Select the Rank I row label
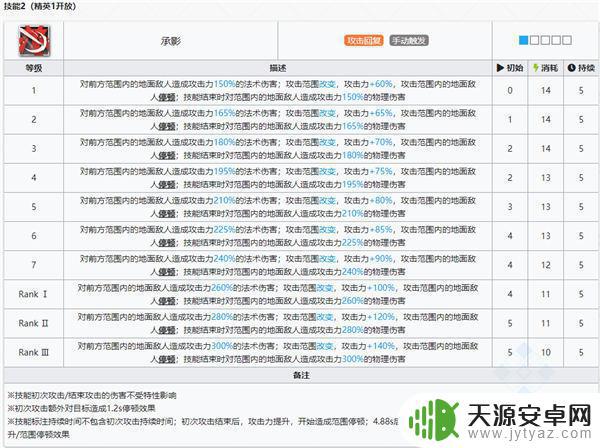 coord(33,294)
